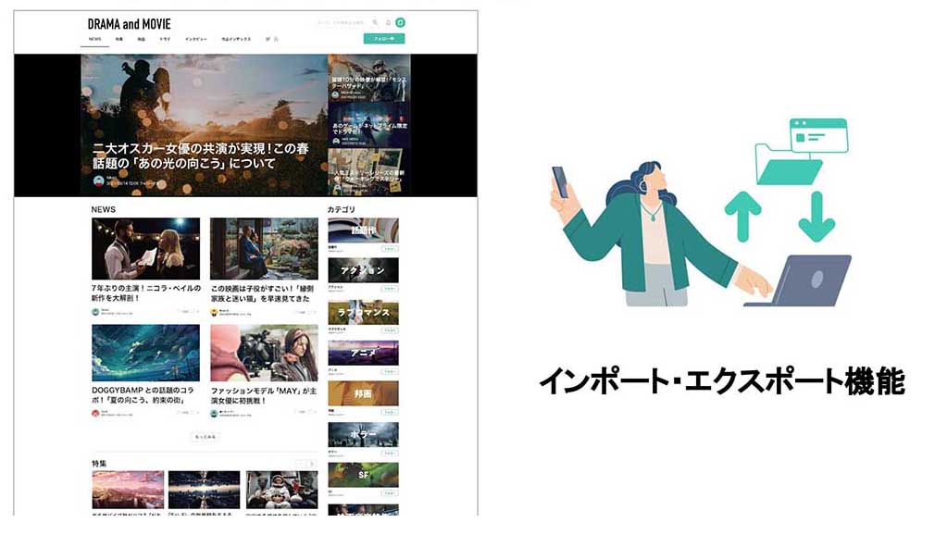This screenshot has width=947, height=560.
Task: Toggle follow for the アニメ category
Action: click(390, 371)
